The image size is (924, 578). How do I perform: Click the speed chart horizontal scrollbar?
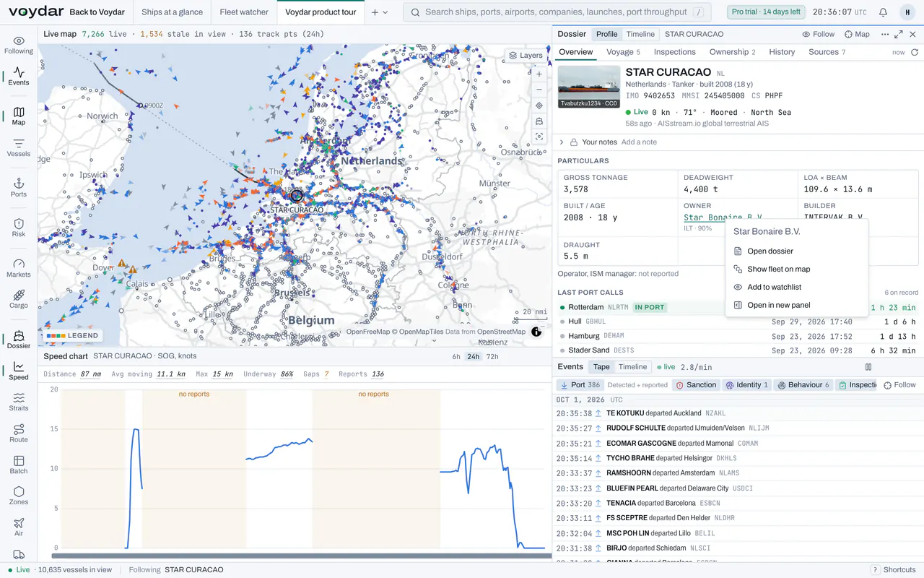point(302,556)
